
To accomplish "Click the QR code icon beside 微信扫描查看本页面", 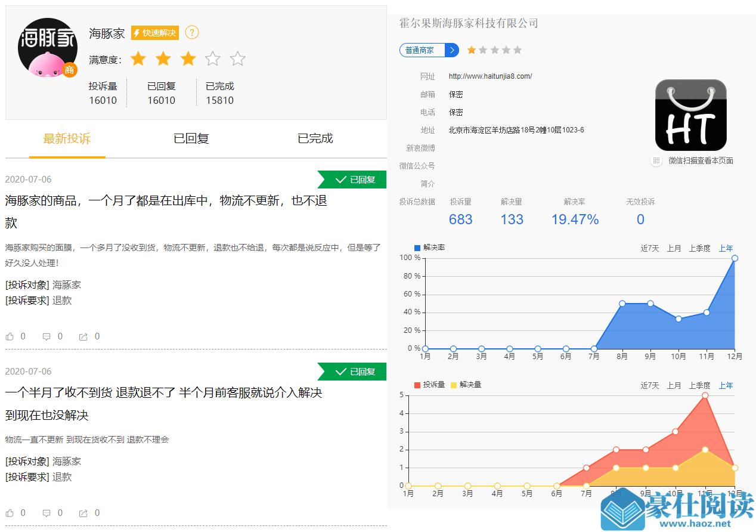I will click(656, 160).
